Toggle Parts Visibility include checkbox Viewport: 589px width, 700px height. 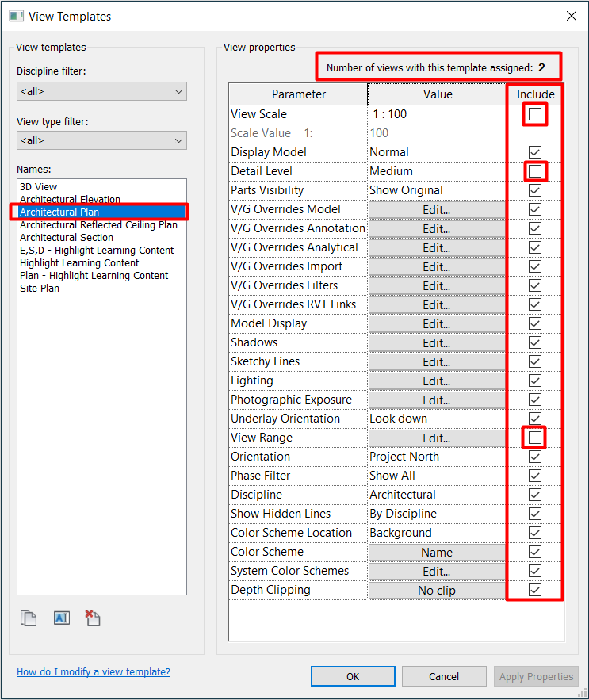pyautogui.click(x=535, y=190)
